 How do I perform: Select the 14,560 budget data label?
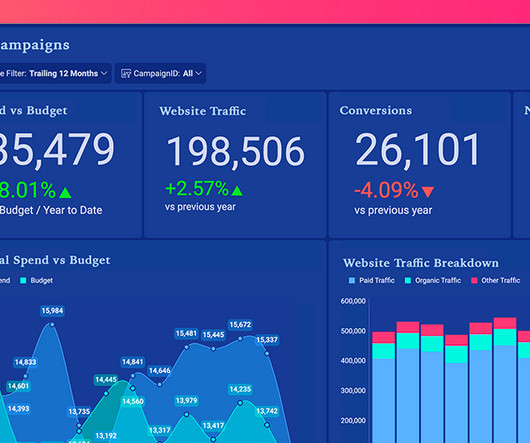(133, 401)
